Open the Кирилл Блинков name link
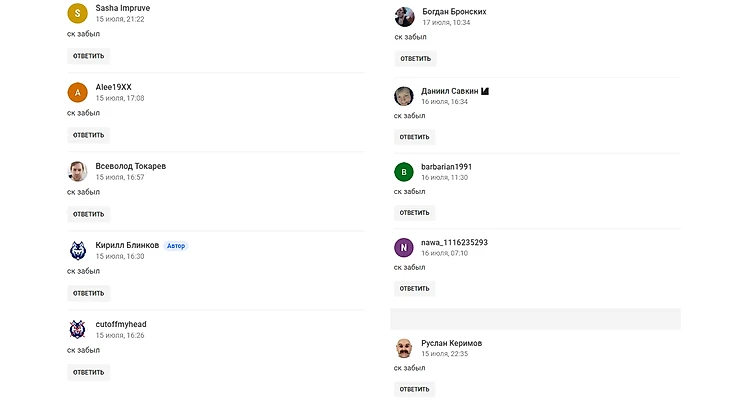 tap(127, 245)
